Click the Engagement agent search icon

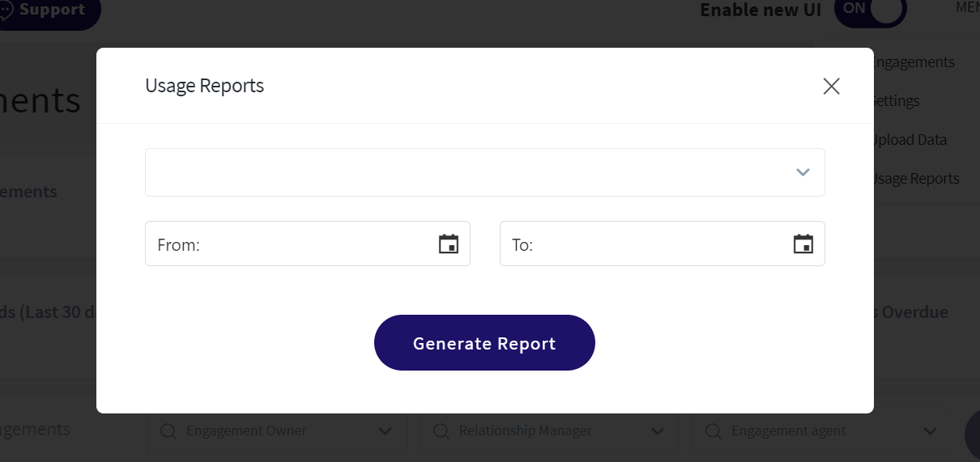click(x=713, y=431)
